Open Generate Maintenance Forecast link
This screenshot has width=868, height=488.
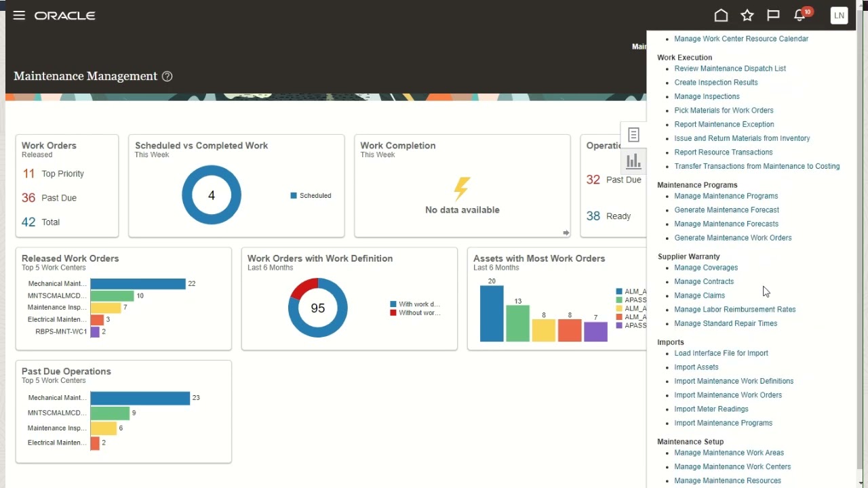click(x=726, y=210)
